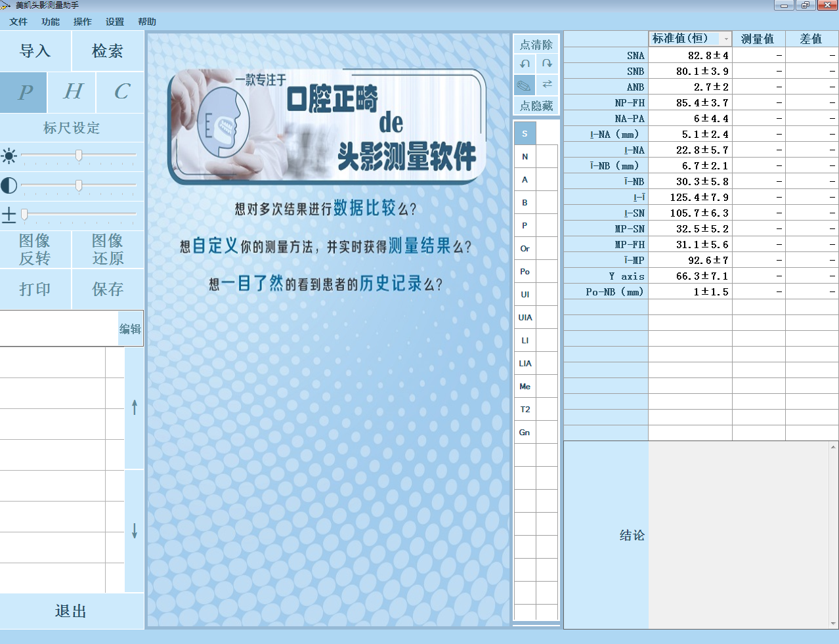Click the up arrow in list panel
The width and height of the screenshot is (839, 644).
click(135, 408)
